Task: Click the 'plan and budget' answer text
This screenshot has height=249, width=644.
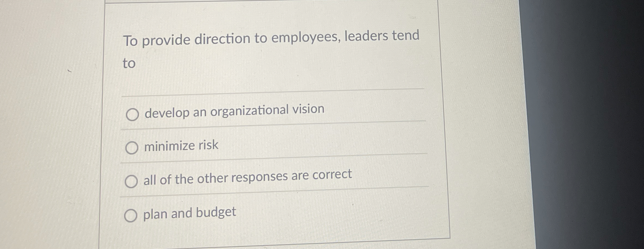Action: (189, 213)
